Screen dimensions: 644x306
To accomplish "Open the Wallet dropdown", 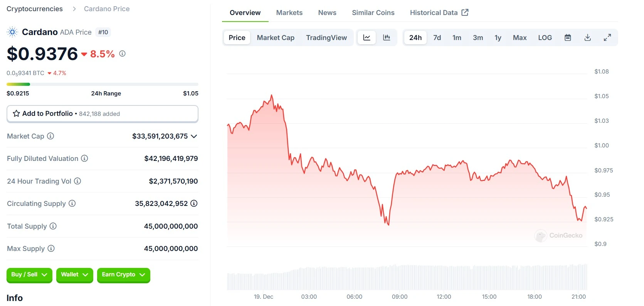I will pyautogui.click(x=74, y=275).
